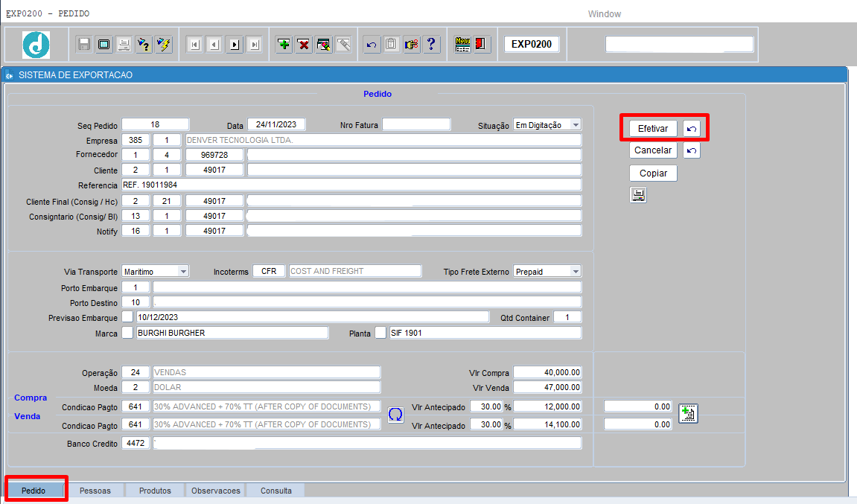Click the exit door icon
Image resolution: width=857 pixels, height=504 pixels.
[481, 44]
